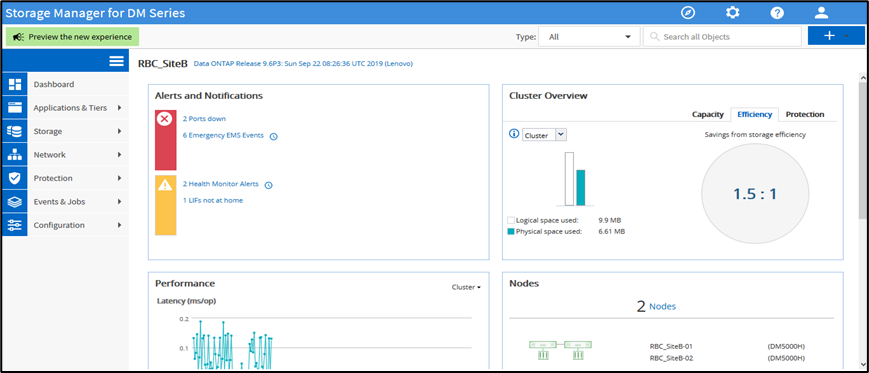Expand the Events & Jobs arrow
The height and width of the screenshot is (373, 869).
pyautogui.click(x=119, y=202)
